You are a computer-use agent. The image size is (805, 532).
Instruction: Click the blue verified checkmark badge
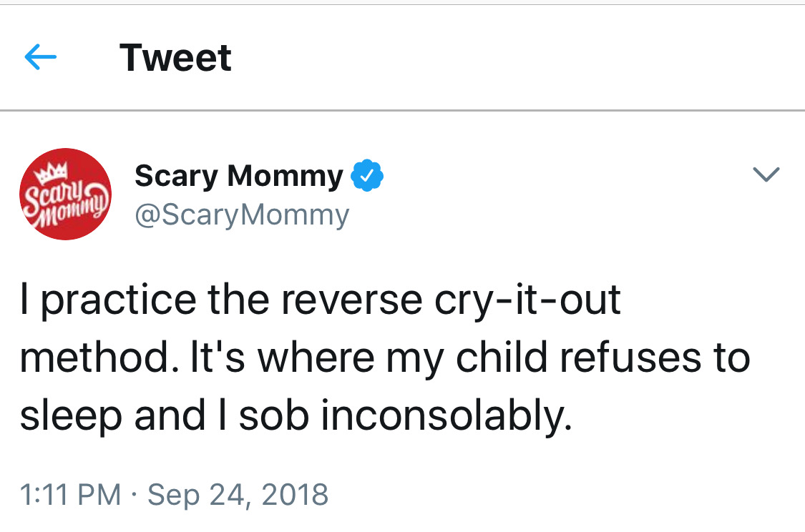point(368,177)
